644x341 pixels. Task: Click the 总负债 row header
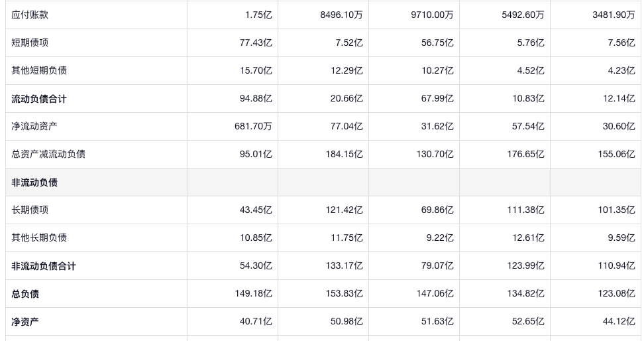click(x=25, y=294)
